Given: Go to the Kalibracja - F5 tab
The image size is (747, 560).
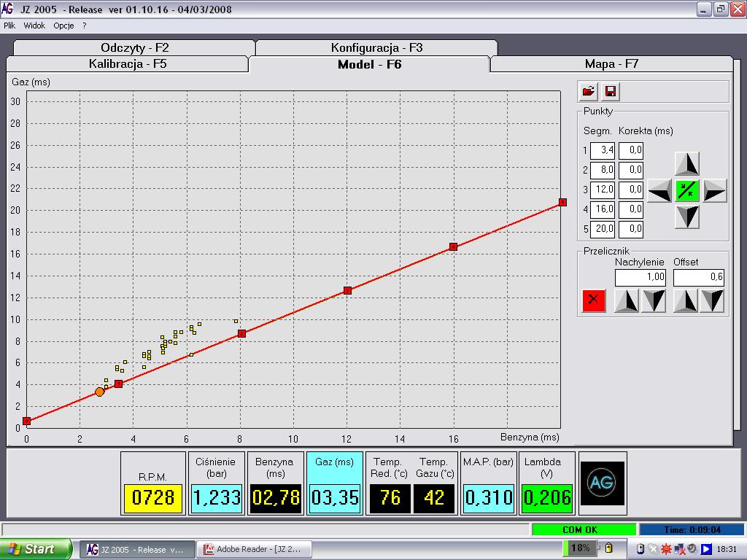Looking at the screenshot, I should pos(128,64).
